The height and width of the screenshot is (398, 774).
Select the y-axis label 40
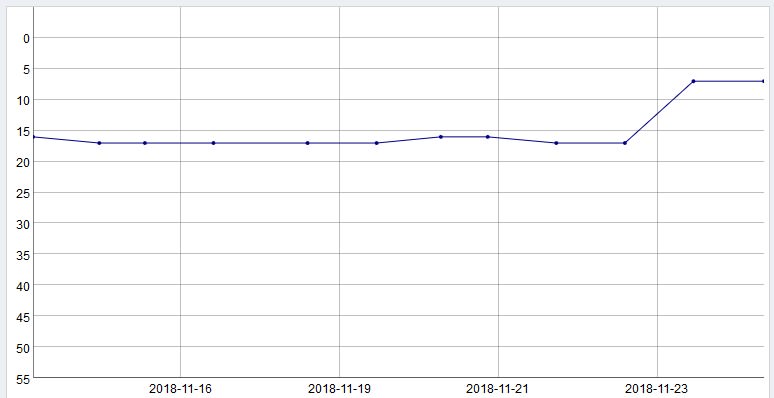24,286
